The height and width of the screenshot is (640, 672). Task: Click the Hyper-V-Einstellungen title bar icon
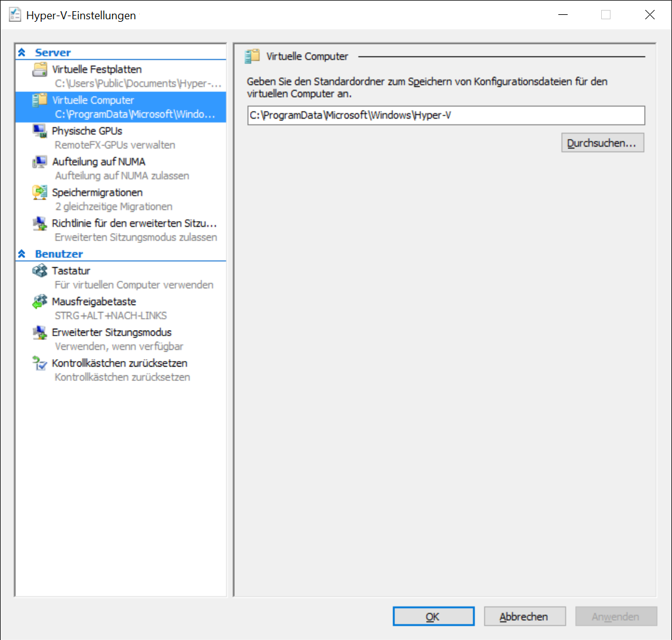(15, 14)
